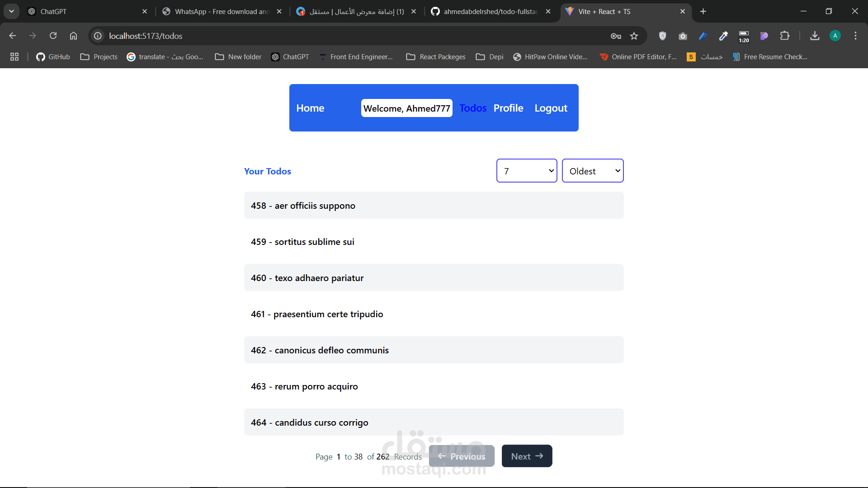Open the Oldest sort order dropdown
This screenshot has height=488, width=868.
592,171
